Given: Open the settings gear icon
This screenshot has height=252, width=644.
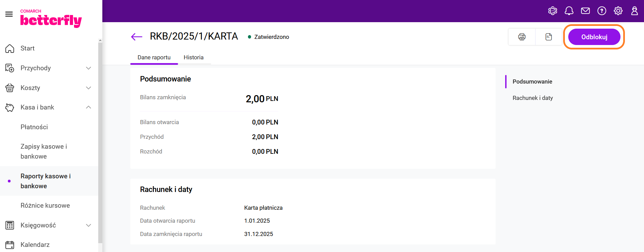Looking at the screenshot, I should pyautogui.click(x=618, y=11).
